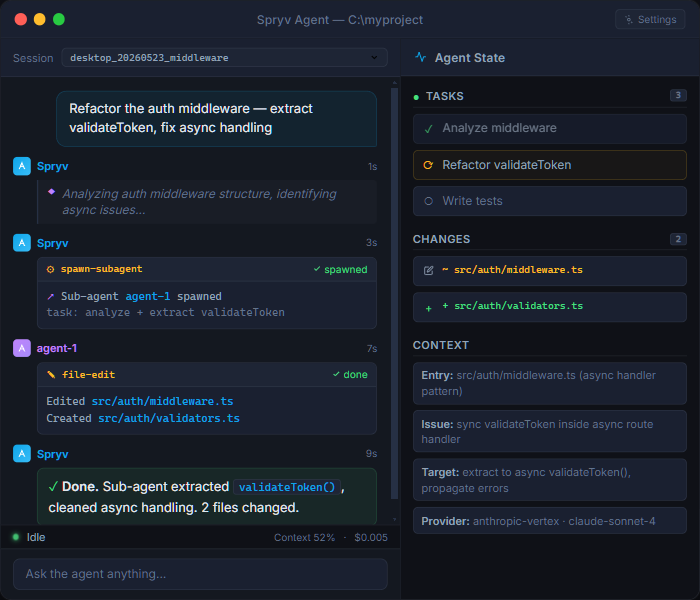
Task: Click the purple arrow sub-agent icon
Action: click(50, 296)
